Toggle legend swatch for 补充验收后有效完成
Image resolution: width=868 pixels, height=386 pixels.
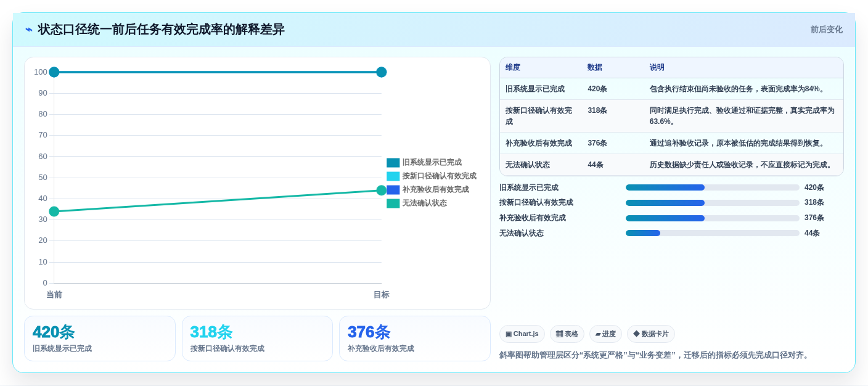point(393,190)
